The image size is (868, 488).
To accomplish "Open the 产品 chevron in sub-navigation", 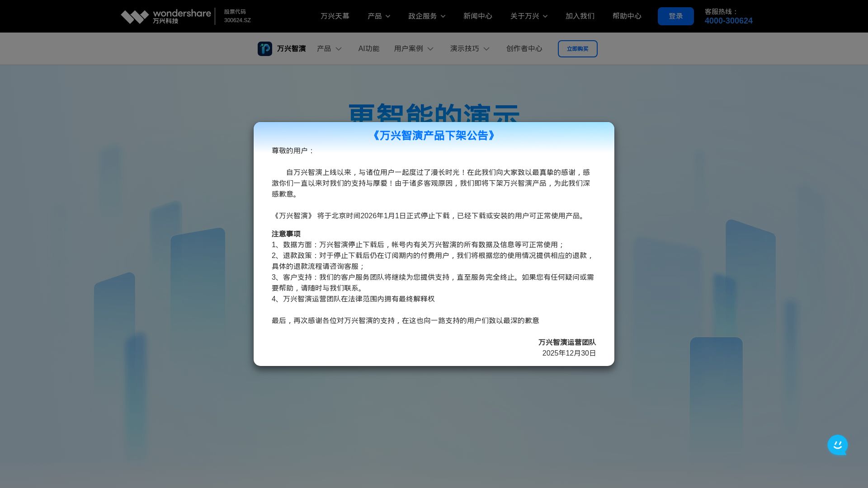I will point(338,49).
